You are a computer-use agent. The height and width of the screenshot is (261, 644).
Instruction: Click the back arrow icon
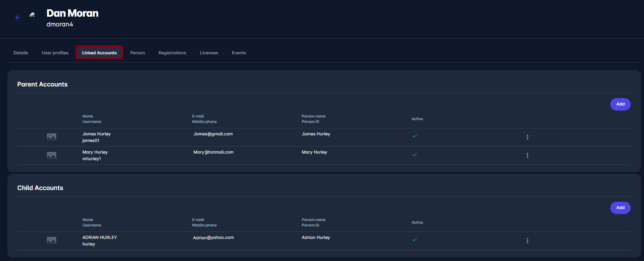point(18,17)
